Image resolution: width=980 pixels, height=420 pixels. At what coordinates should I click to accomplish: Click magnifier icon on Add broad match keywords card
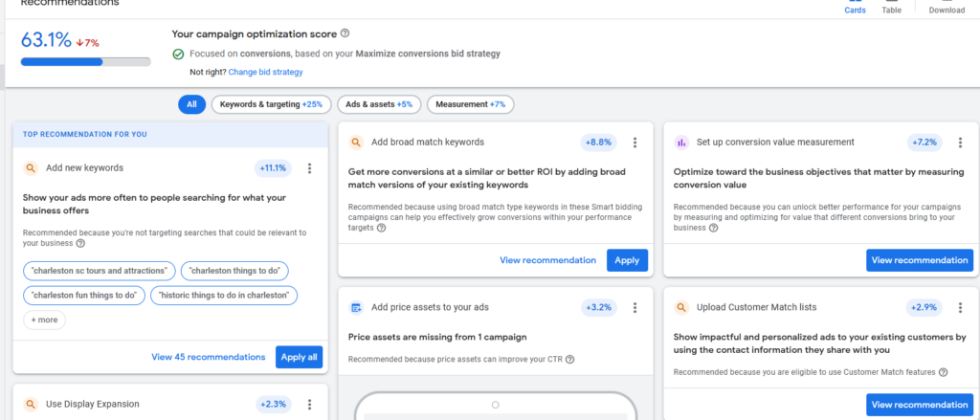[356, 143]
